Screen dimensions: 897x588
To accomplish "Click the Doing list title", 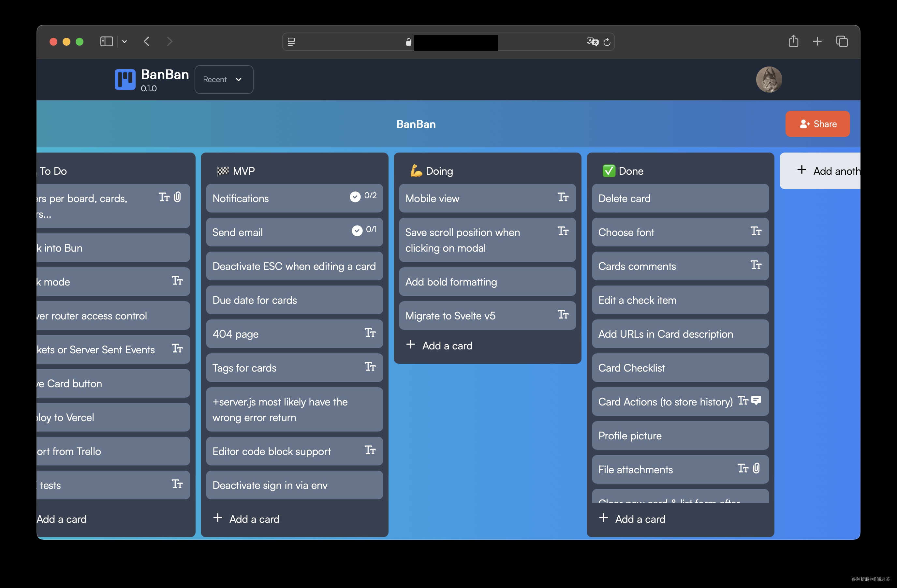I will [439, 171].
